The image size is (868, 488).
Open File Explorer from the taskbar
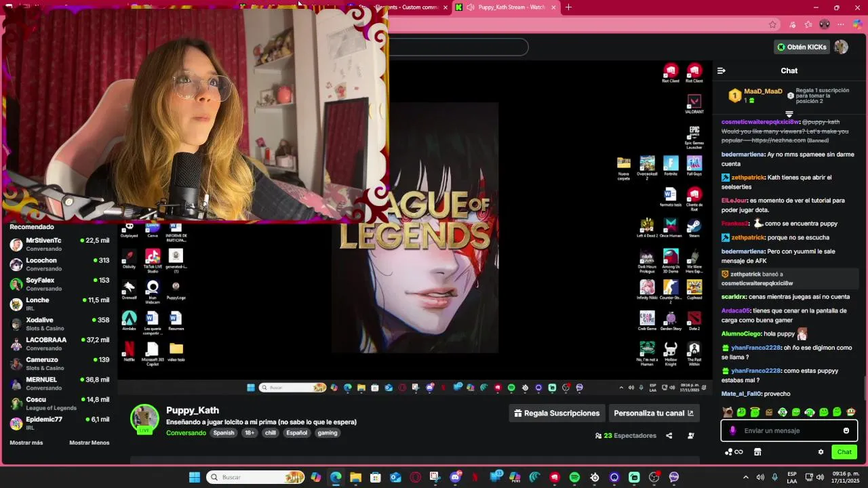[355, 477]
